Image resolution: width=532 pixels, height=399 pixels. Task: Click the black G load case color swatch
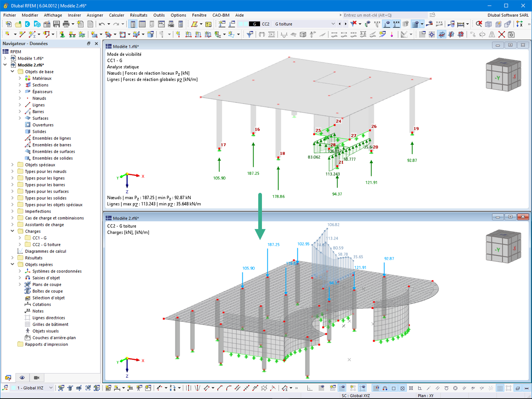pos(254,24)
